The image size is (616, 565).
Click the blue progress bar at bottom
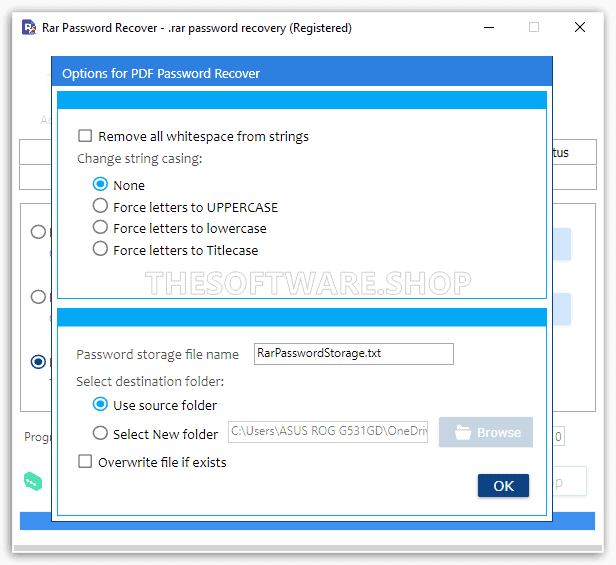click(300, 521)
